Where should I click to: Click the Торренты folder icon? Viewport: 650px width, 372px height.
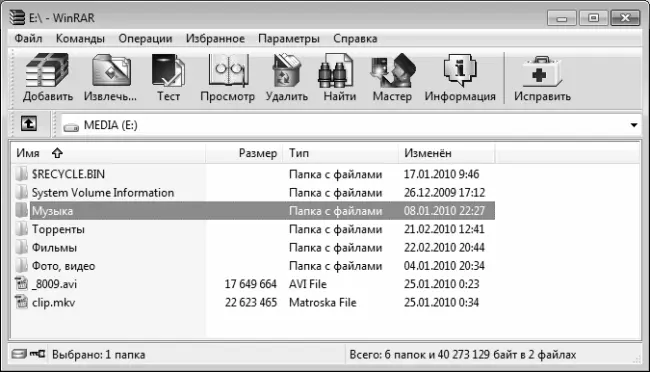click(x=21, y=229)
